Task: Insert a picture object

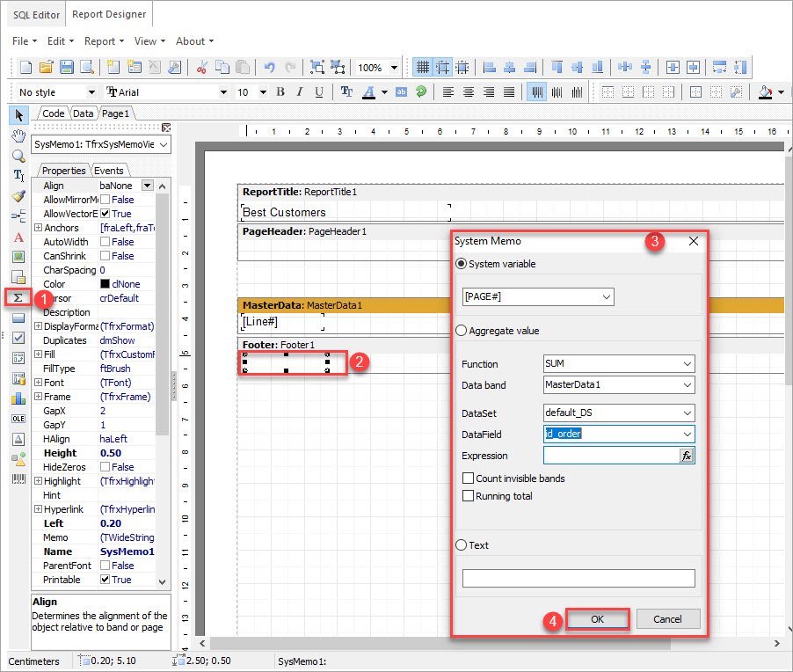Action: tap(18, 257)
